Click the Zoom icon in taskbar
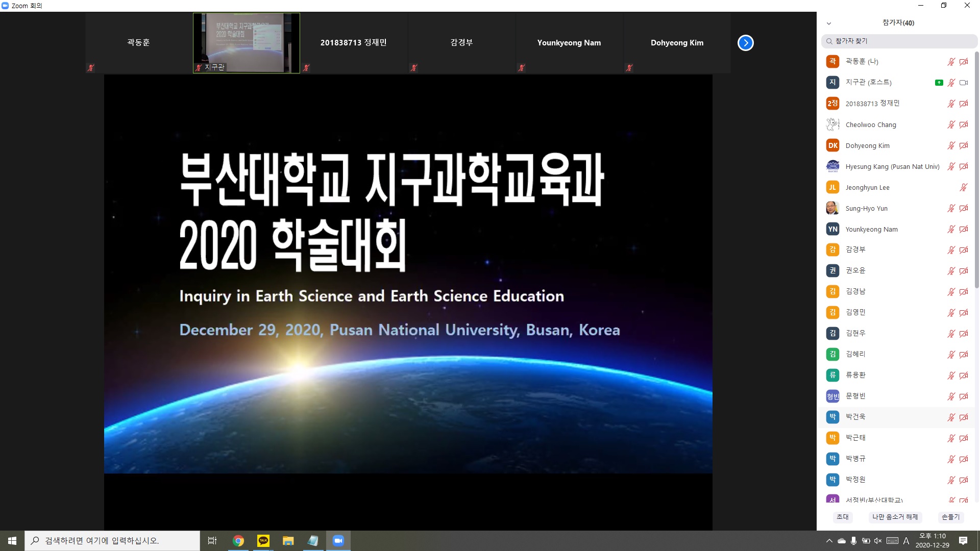The image size is (980, 551). click(x=338, y=541)
